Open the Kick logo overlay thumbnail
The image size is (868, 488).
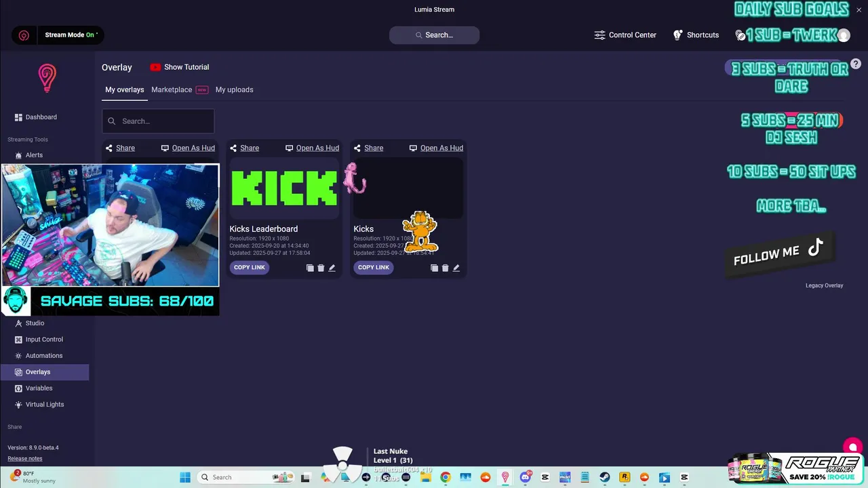coord(284,188)
